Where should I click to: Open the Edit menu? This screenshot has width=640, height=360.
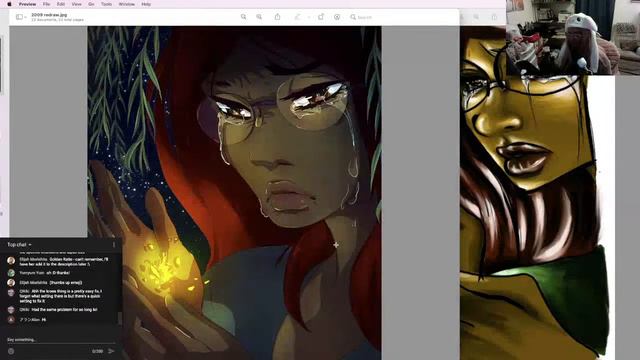[61, 4]
